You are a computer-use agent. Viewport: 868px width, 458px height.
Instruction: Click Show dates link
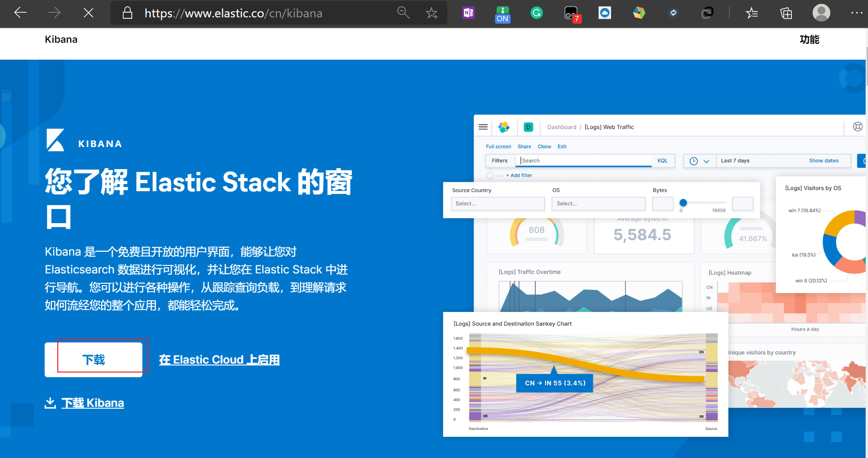tap(823, 161)
